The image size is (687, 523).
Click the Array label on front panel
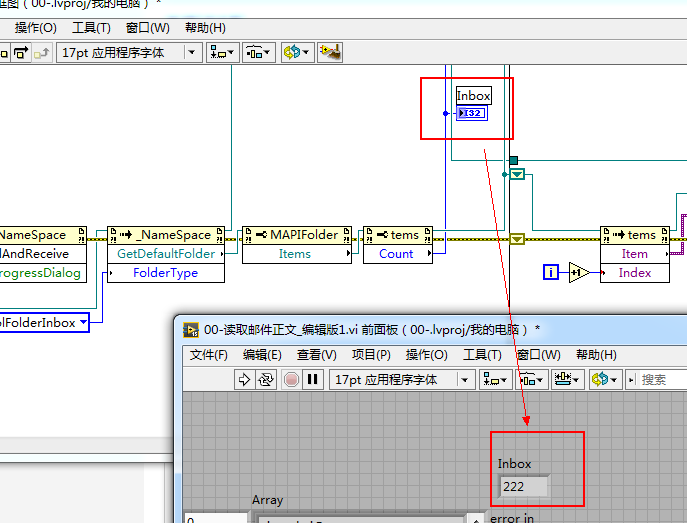coord(267,500)
